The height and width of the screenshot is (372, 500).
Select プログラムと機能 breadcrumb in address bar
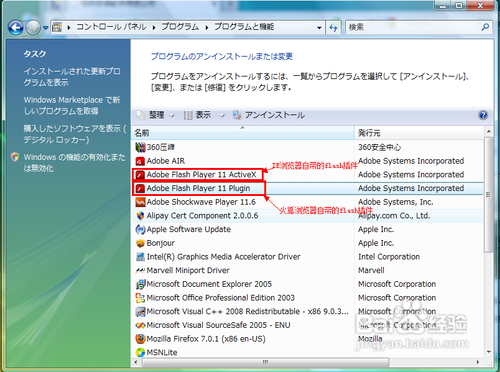tap(244, 27)
